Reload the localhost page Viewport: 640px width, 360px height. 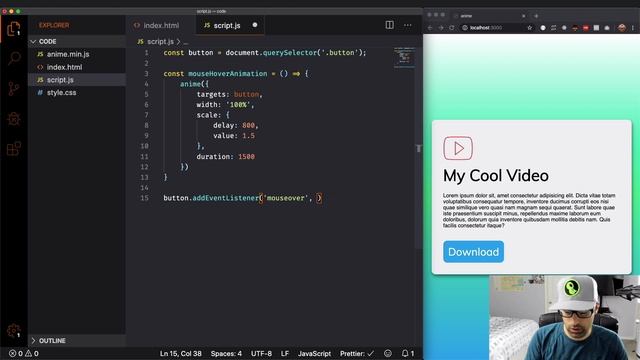coord(452,28)
